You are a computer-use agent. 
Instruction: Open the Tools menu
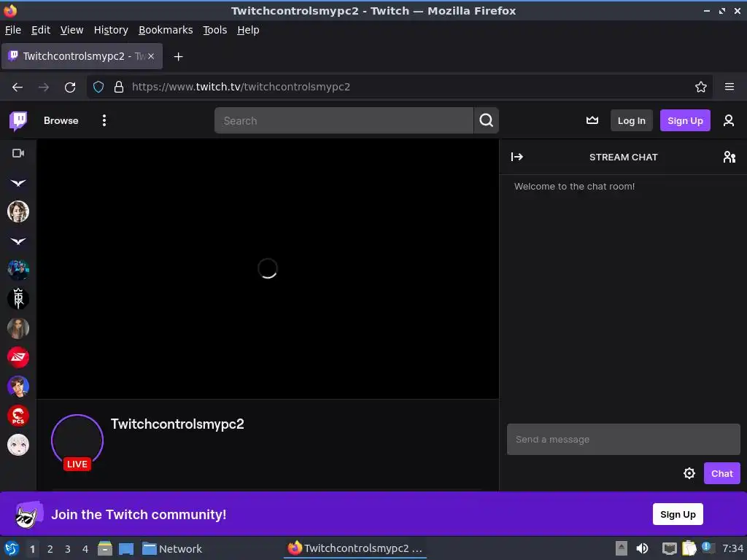coord(215,30)
